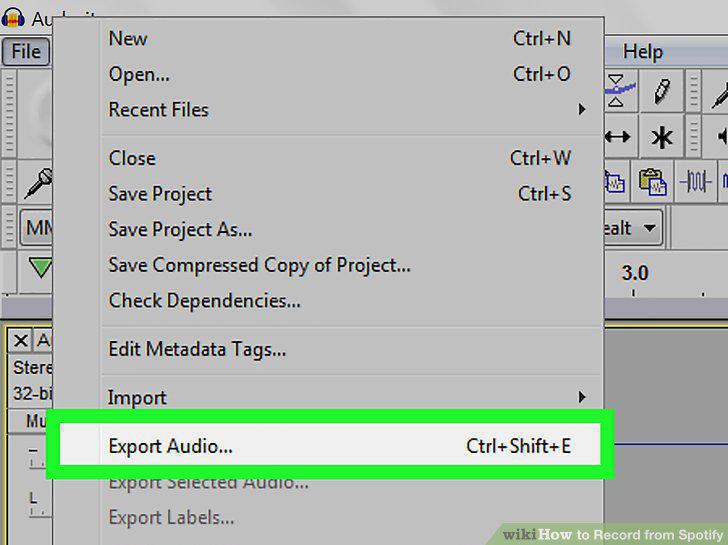
Task: Select the Draw pencil tool
Action: (x=662, y=91)
